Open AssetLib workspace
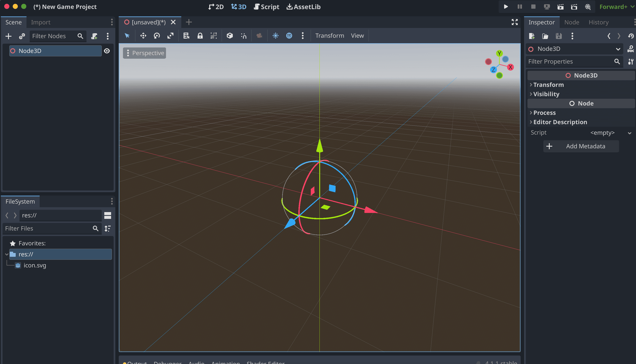Viewport: 636px width, 364px height. point(303,7)
